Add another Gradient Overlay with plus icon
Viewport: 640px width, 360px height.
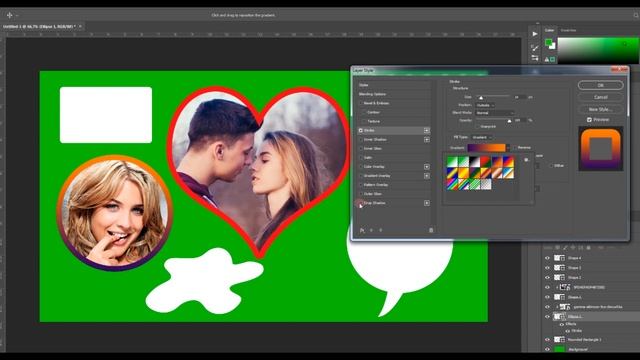point(427,176)
